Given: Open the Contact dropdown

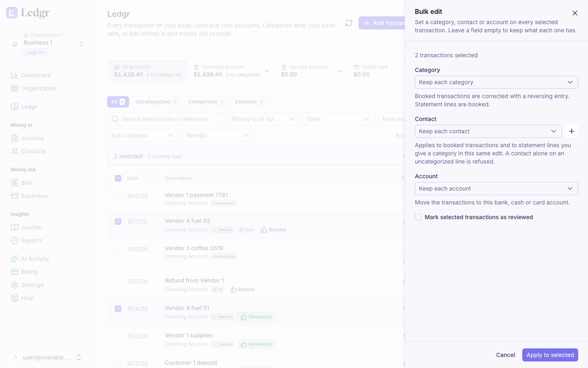Looking at the screenshot, I should [488, 131].
